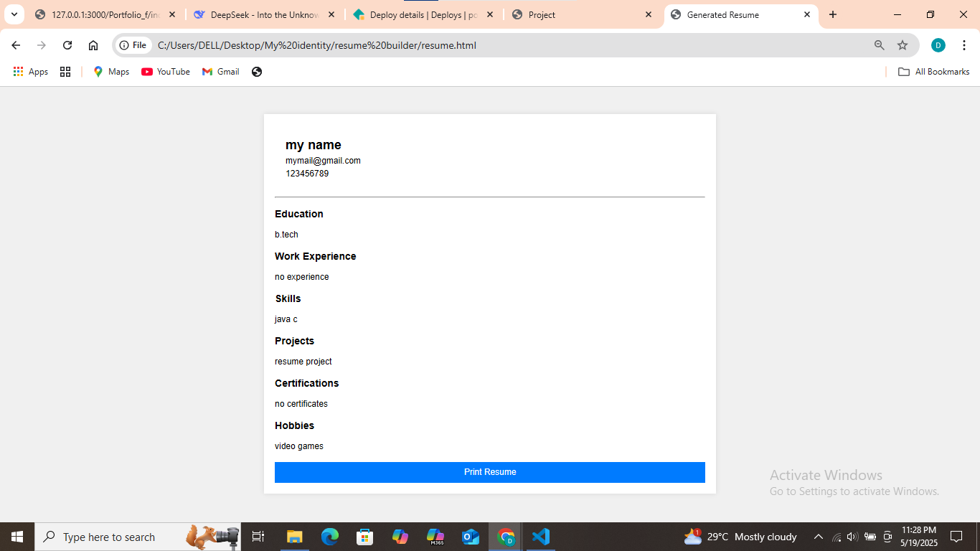Open Visual Studio Code from the taskbar
Image resolution: width=980 pixels, height=551 pixels.
click(x=541, y=537)
